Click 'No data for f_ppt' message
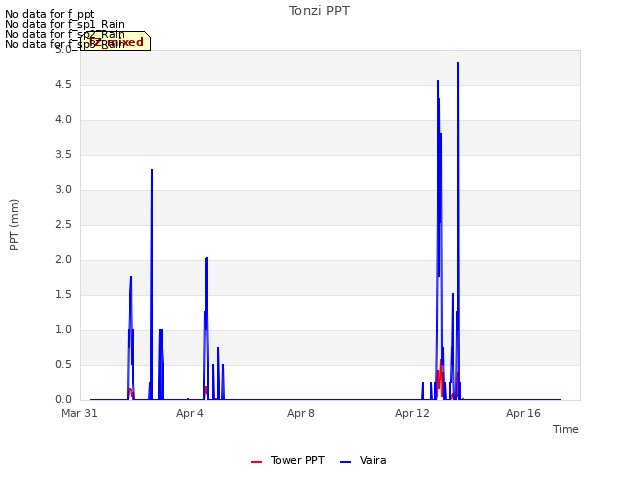Screen dimensions: 640x480 [50, 15]
